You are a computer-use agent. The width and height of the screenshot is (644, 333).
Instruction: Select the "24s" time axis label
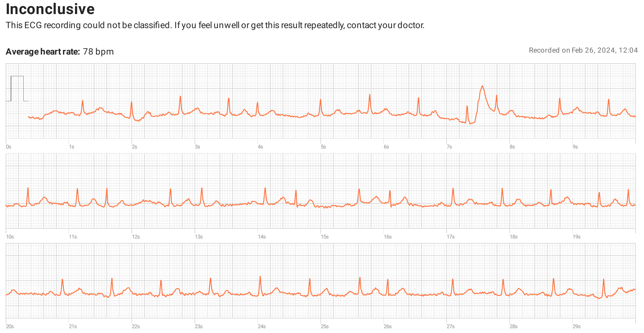(262, 327)
